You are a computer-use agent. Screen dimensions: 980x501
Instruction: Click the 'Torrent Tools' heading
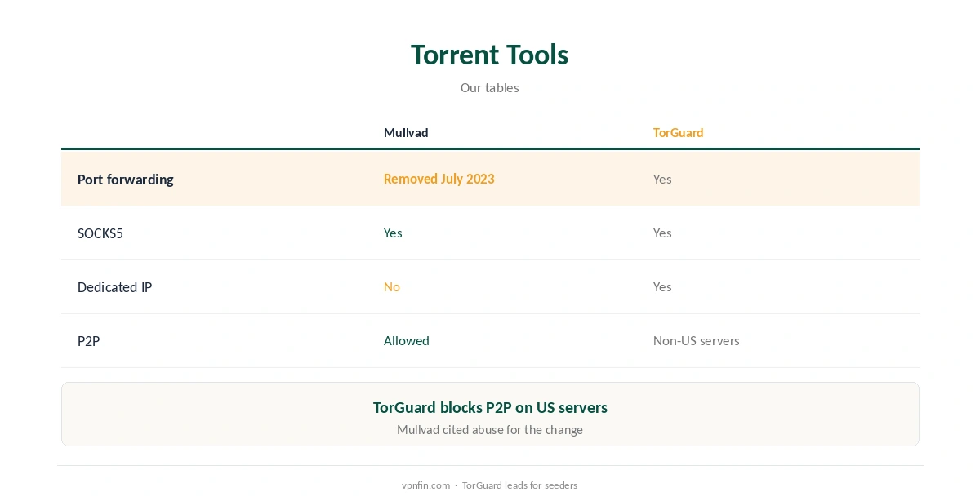pyautogui.click(x=489, y=55)
